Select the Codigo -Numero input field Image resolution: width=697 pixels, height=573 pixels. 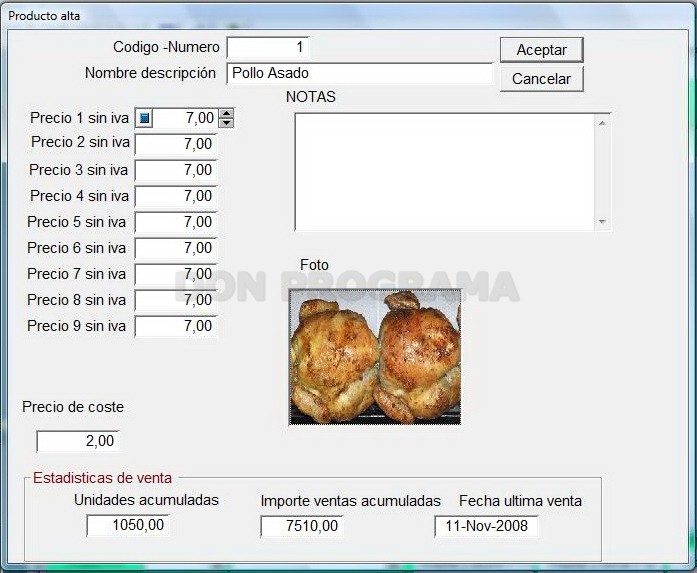(x=268, y=48)
